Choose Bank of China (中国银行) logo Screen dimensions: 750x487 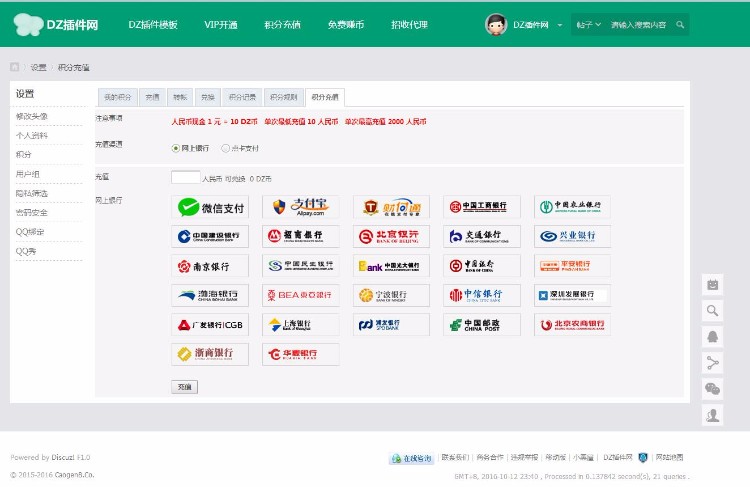(482, 266)
